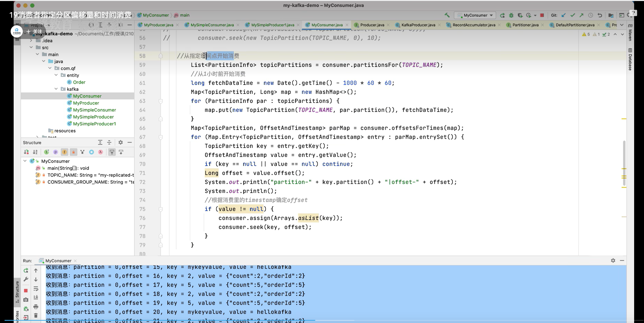Click the Build project hammer icon
Image resolution: width=644 pixels, height=323 pixels.
pos(447,15)
